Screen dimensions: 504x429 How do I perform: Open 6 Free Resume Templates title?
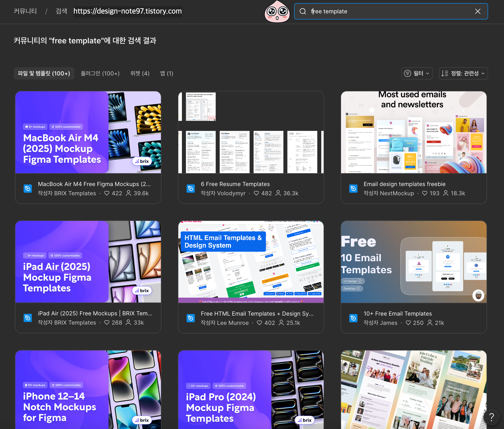[235, 184]
